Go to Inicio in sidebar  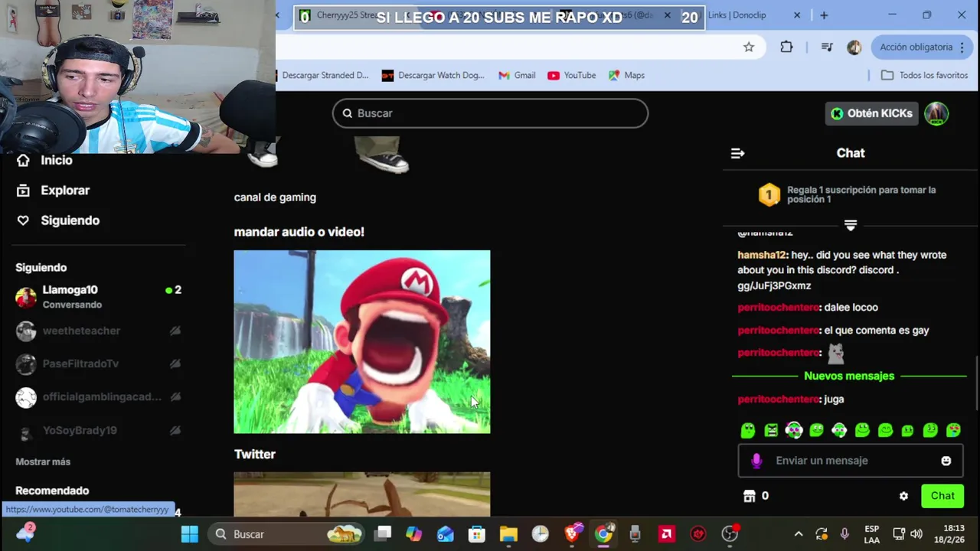pyautogui.click(x=57, y=160)
